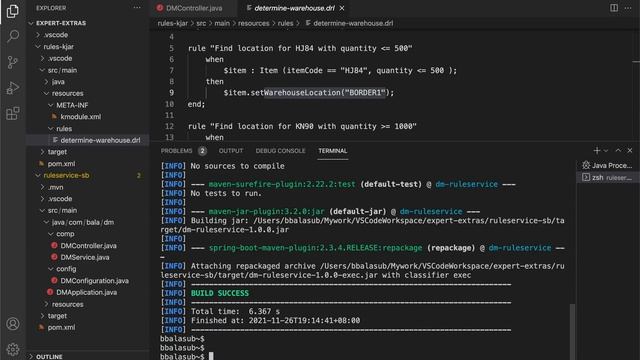Expand the target folder under ruleservice-sb
Viewport: 640px width, 360px height.
(x=57, y=316)
